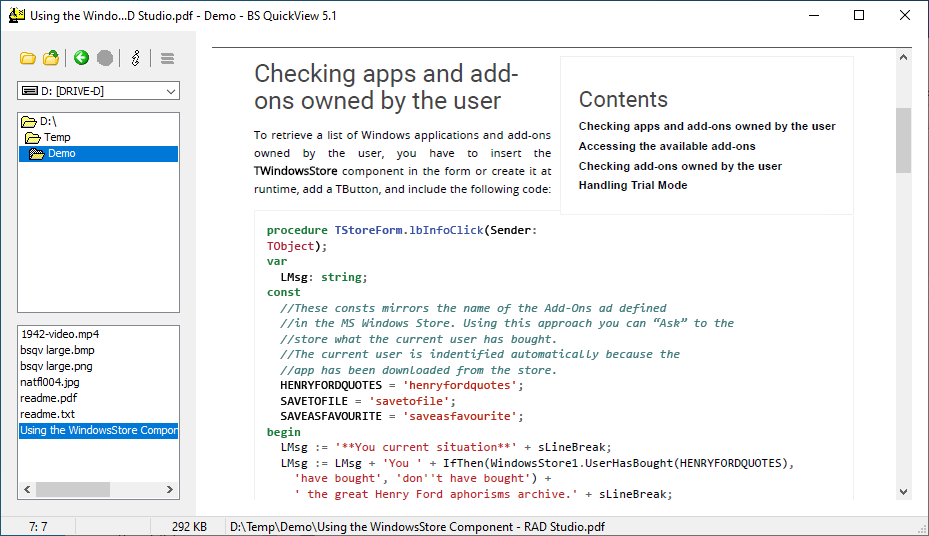Viewport: 929px width, 536px height.
Task: Click the open folder toolbar icon
Action: (27, 58)
